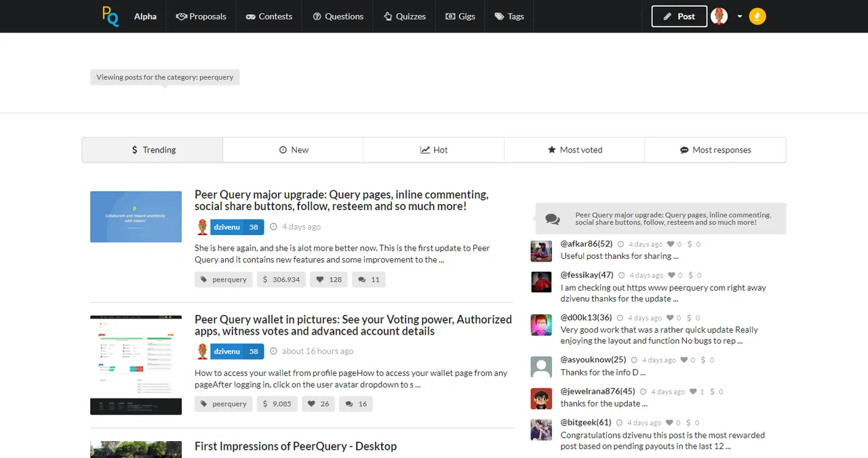Open the major upgrade post thumbnail
868x458 pixels.
[136, 217]
